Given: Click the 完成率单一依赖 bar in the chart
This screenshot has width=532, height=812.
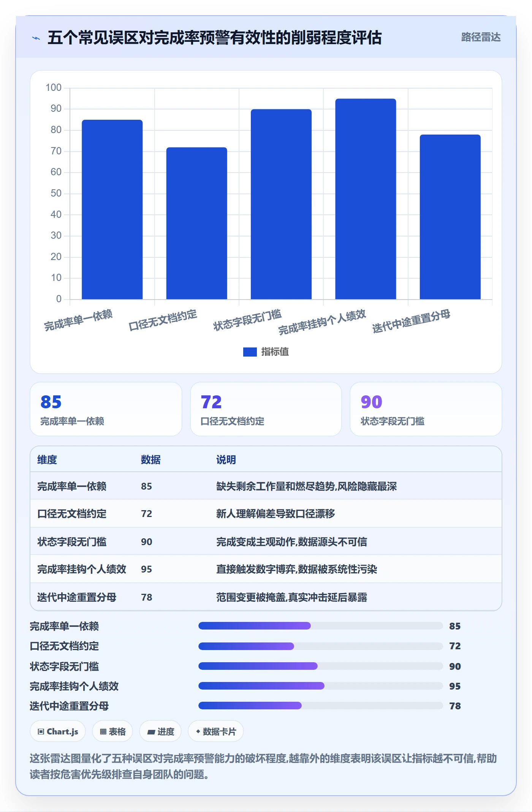Looking at the screenshot, I should pyautogui.click(x=112, y=209).
